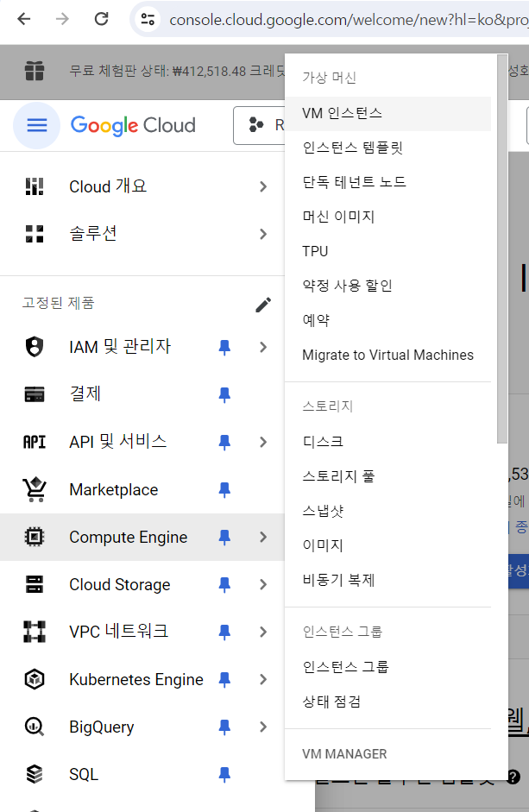Expand Compute Engine submenu chevron
529x812 pixels.
click(263, 538)
